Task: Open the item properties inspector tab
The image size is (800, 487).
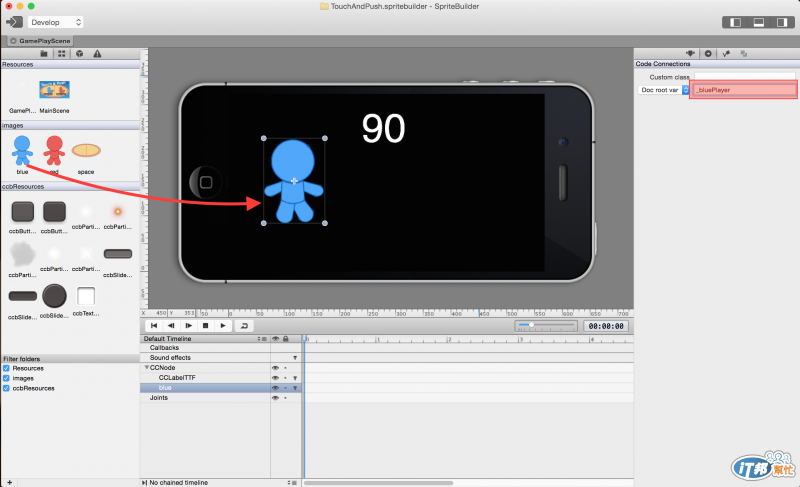Action: [690, 54]
